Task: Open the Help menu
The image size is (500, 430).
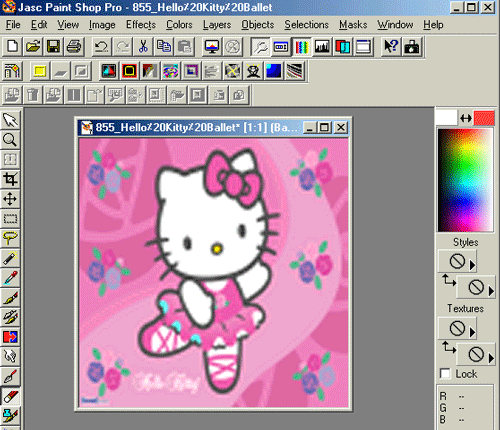Action: click(433, 25)
